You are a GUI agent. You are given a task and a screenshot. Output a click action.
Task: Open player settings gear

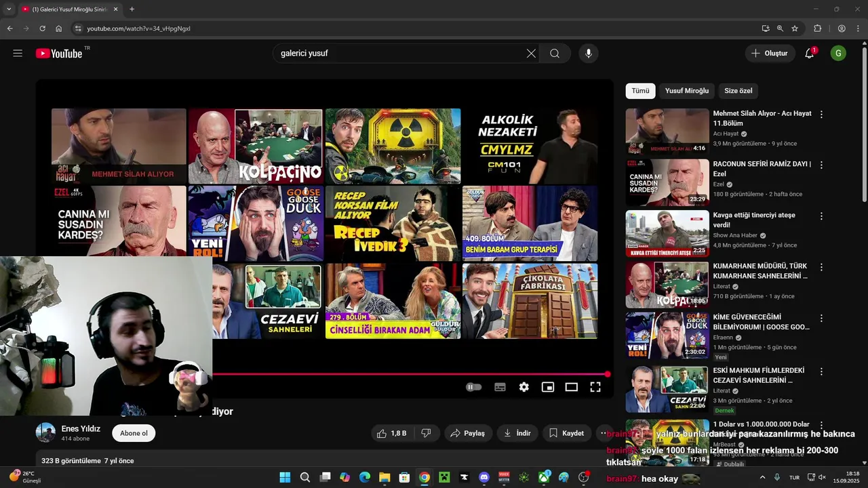pos(524,387)
